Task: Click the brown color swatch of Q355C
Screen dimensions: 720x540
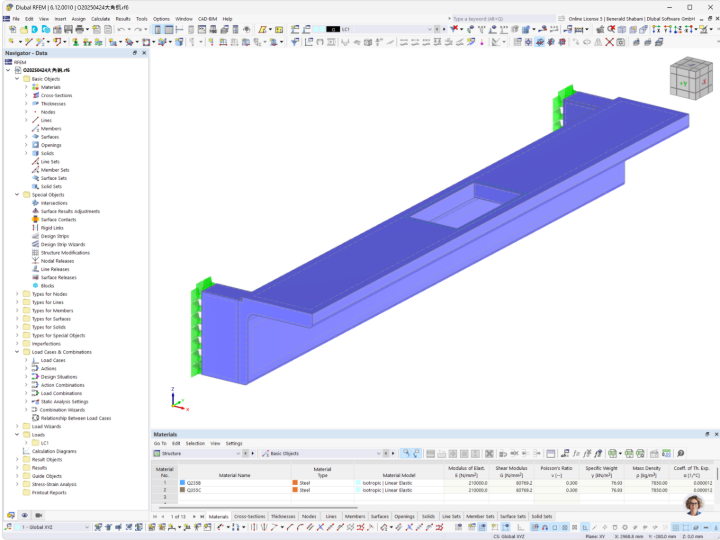Action: click(x=182, y=490)
